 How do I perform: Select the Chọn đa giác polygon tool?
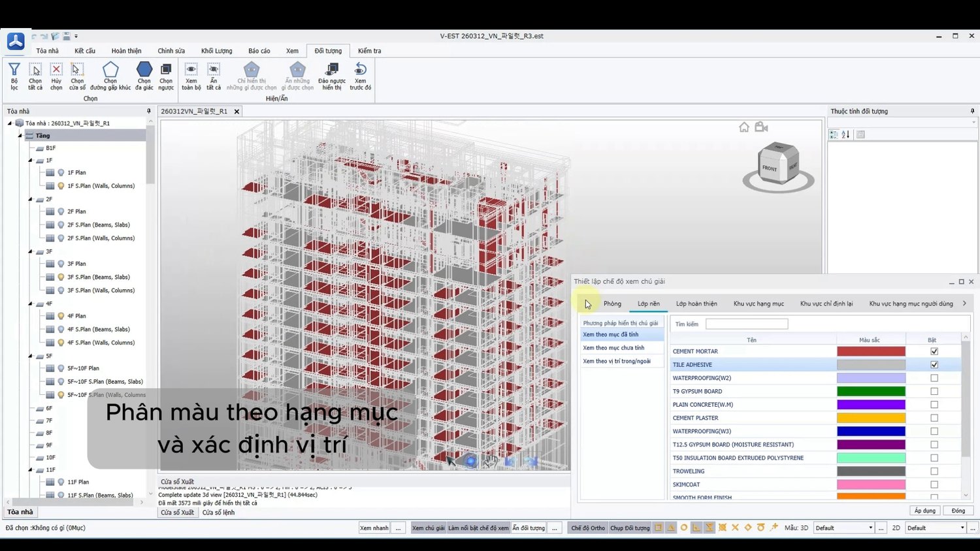point(144,76)
